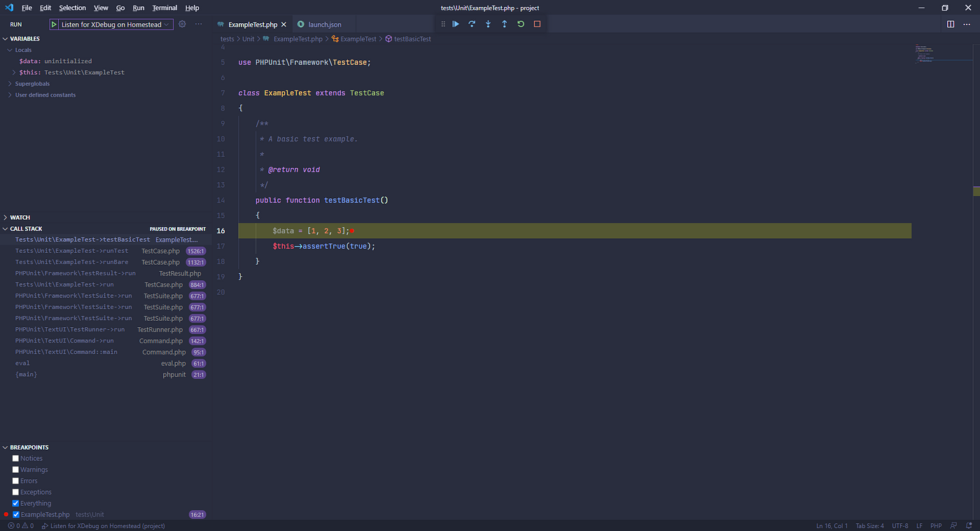Open the Edit menu
Viewport: 980px width, 531px height.
45,8
